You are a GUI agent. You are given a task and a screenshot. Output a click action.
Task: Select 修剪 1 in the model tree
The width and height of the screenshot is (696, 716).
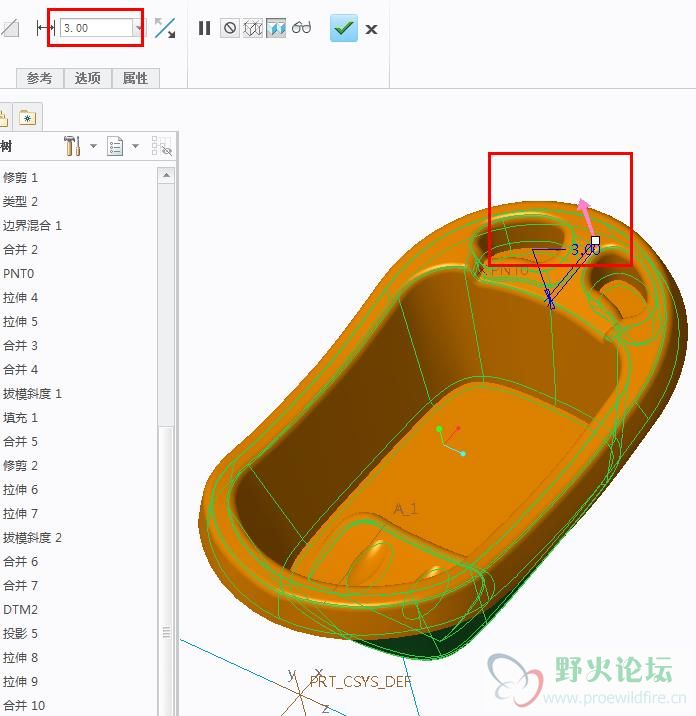[20, 178]
